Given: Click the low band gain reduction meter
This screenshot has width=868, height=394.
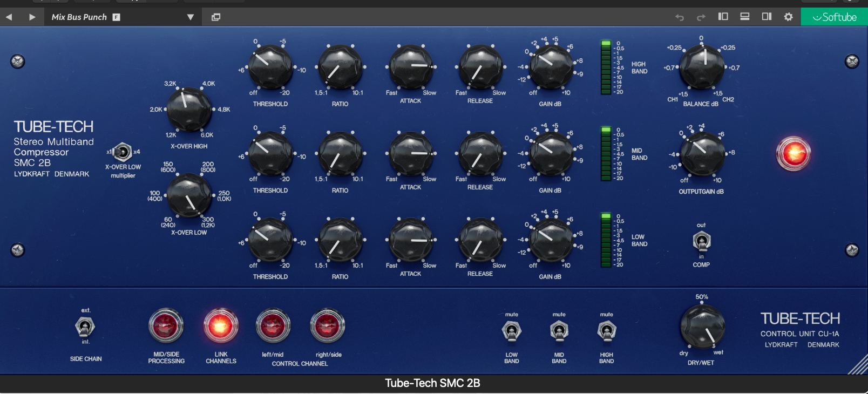Looking at the screenshot, I should point(606,240).
